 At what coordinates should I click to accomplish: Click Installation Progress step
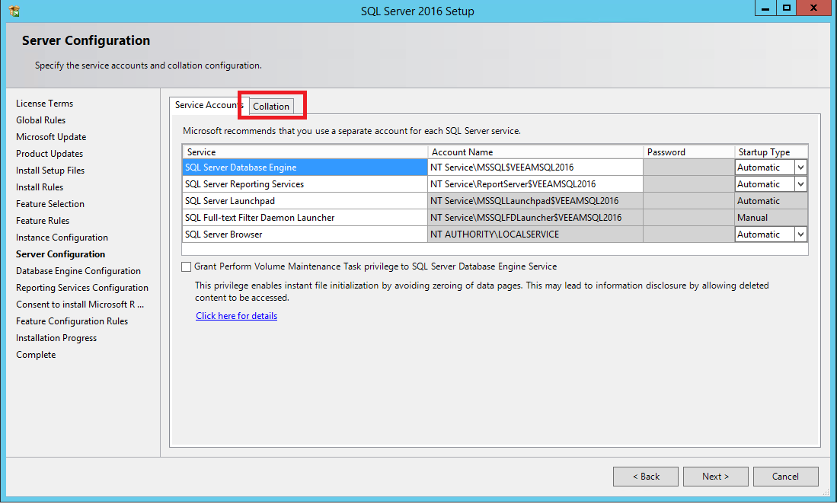[x=56, y=338]
